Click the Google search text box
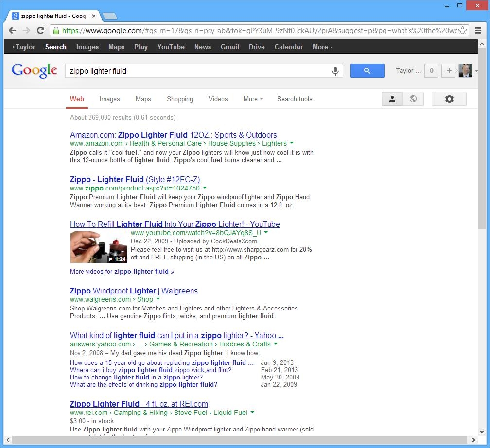The image size is (490, 448). [x=197, y=71]
